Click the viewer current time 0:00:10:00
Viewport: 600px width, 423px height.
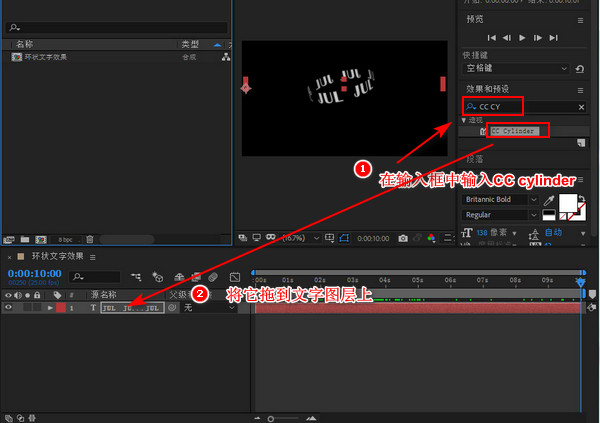pos(373,238)
